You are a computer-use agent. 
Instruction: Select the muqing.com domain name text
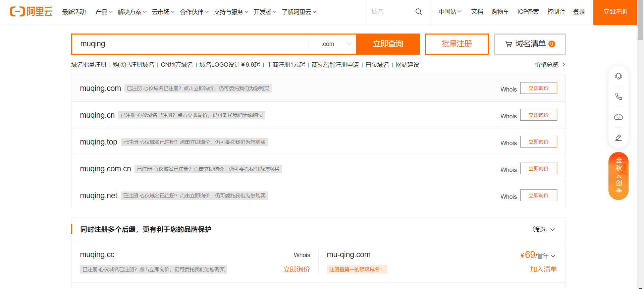(100, 88)
